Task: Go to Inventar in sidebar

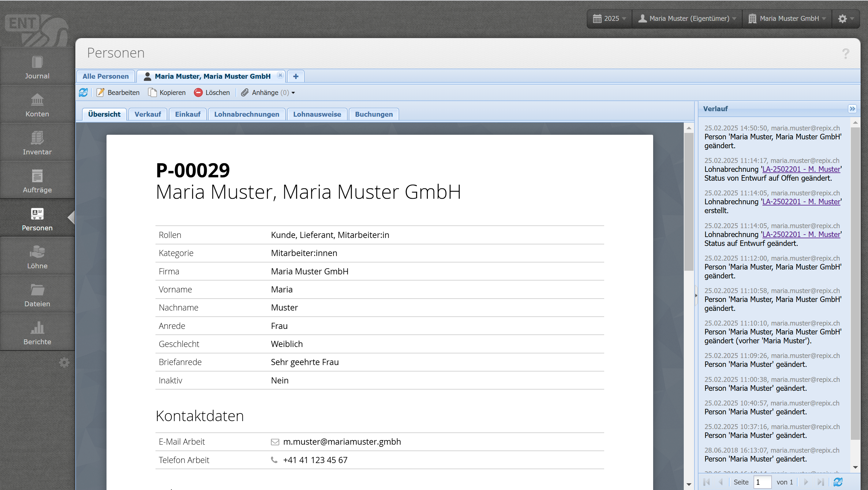Action: 37,143
